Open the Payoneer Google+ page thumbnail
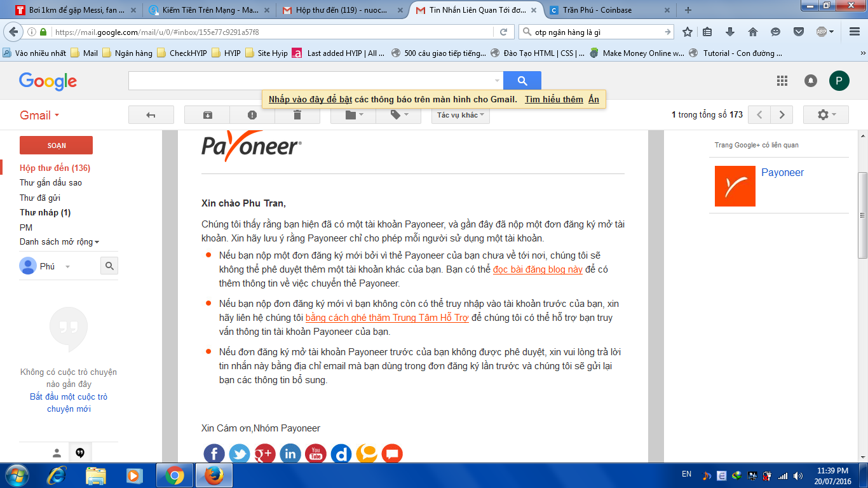868x488 pixels. coord(735,186)
